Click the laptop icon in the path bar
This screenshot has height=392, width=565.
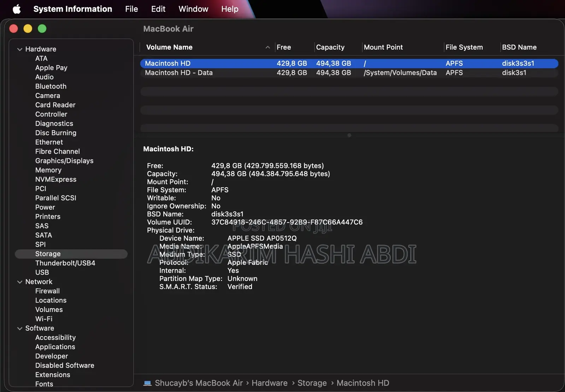[x=148, y=383]
